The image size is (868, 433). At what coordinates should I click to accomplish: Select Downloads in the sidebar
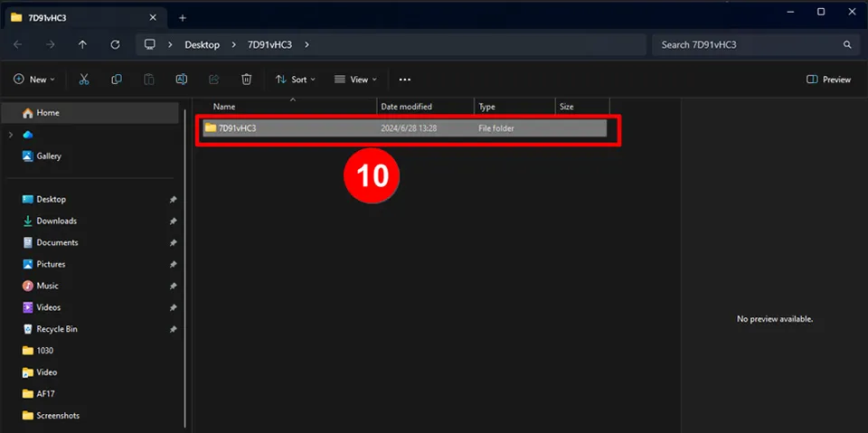pyautogui.click(x=56, y=221)
